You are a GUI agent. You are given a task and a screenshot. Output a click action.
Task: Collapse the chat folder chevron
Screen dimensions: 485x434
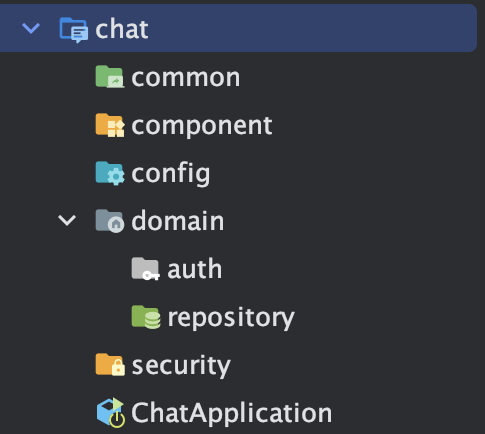(x=31, y=28)
